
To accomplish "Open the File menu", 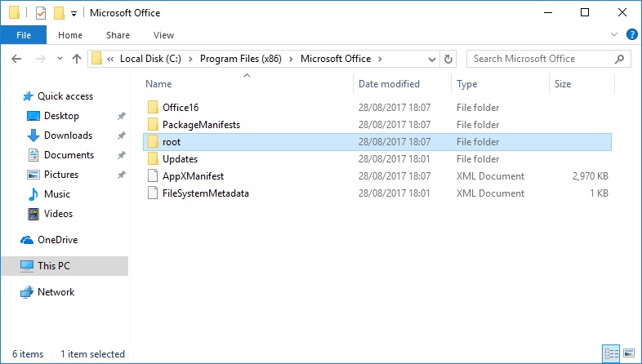I will (23, 35).
